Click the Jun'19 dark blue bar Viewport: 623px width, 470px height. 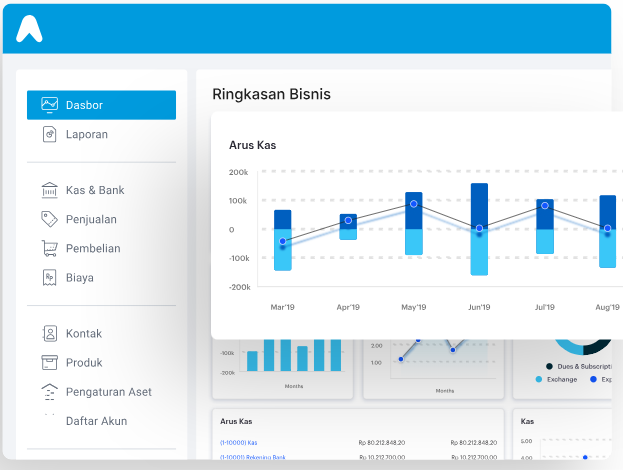point(479,206)
